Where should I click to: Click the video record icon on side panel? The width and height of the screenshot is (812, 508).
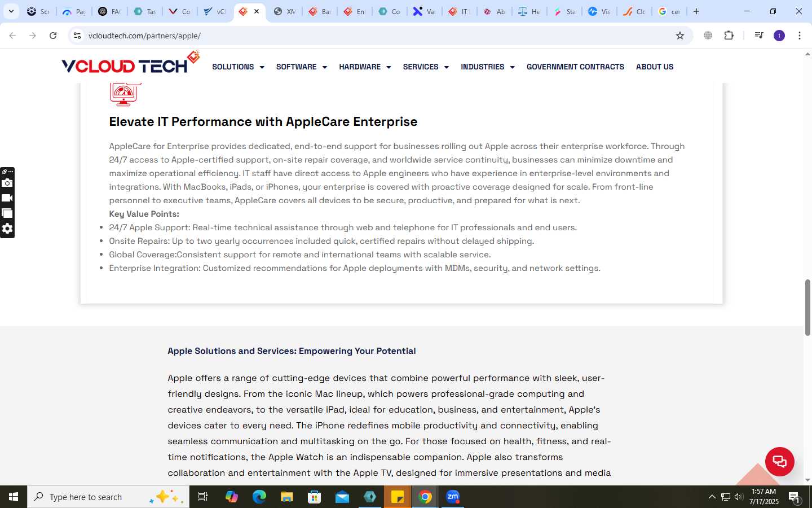[7, 198]
